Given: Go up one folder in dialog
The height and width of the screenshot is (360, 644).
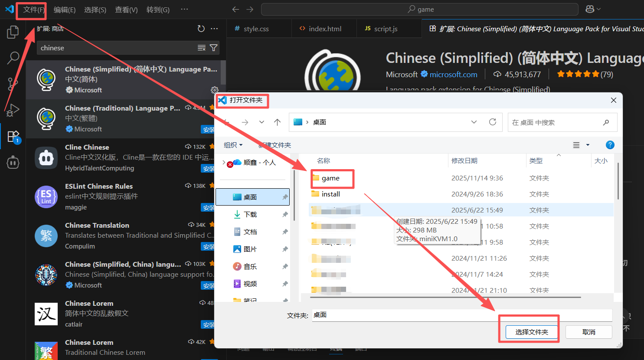Looking at the screenshot, I should (x=278, y=122).
